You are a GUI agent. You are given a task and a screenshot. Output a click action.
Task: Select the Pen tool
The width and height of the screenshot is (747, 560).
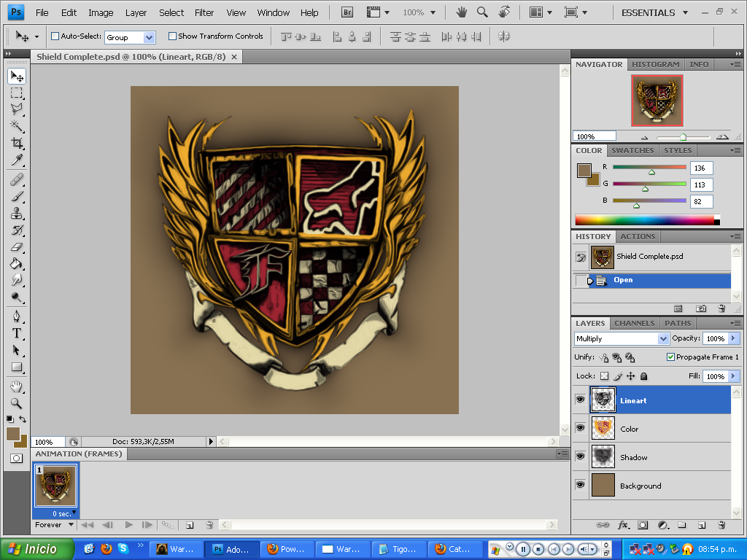pos(17,316)
